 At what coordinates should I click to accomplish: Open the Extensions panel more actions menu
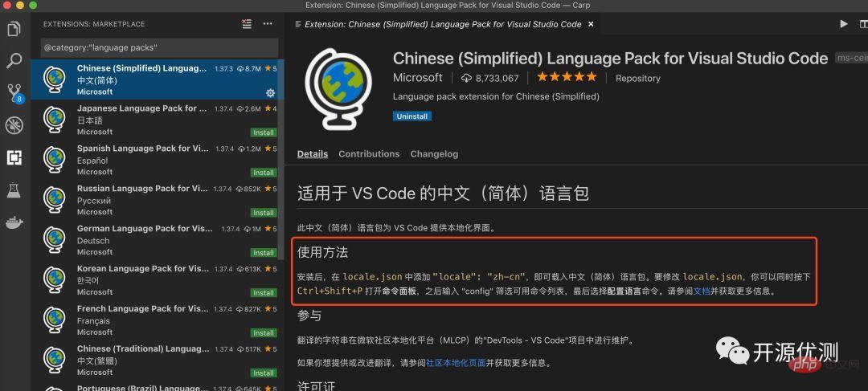pyautogui.click(x=269, y=24)
